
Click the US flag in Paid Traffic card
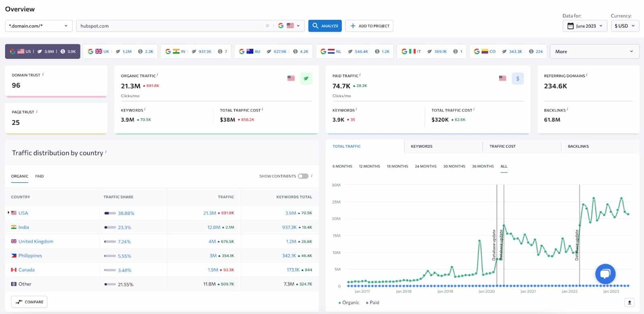click(503, 78)
